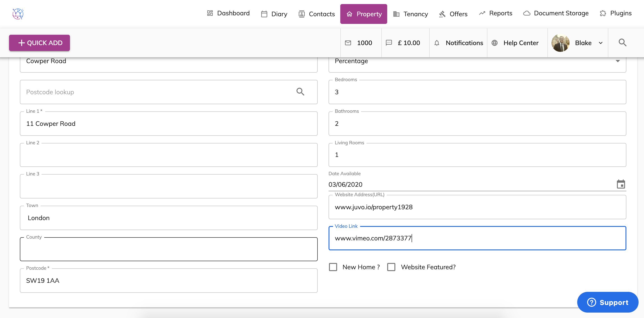This screenshot has height=318, width=644.
Task: Click into the County field
Action: click(x=169, y=249)
